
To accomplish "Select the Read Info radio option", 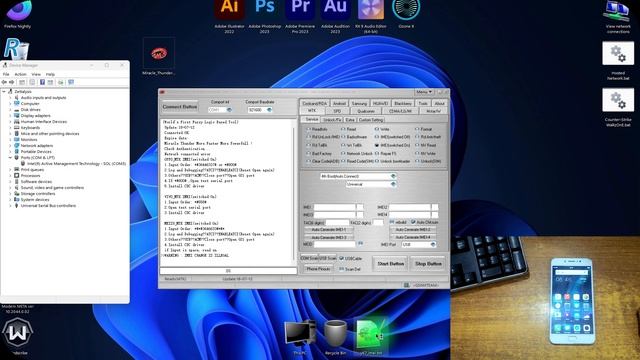I will (317, 129).
